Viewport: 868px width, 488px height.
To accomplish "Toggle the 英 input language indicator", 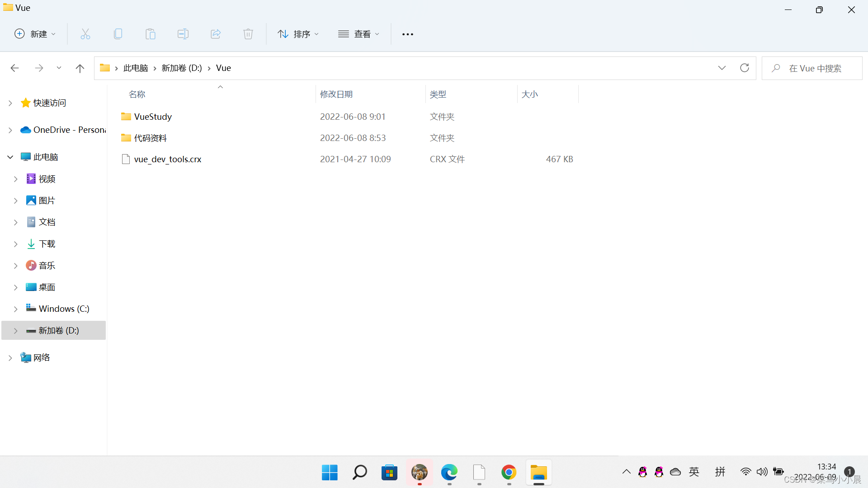I will (x=694, y=472).
